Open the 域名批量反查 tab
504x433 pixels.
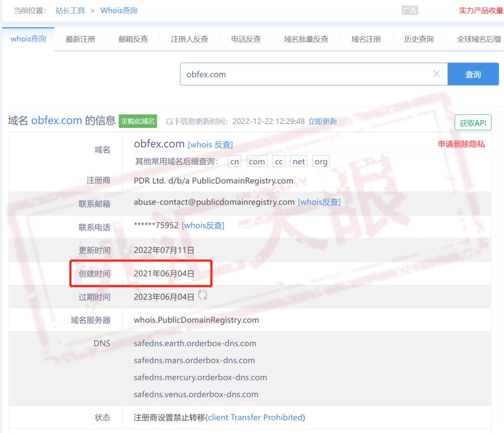tap(306, 39)
